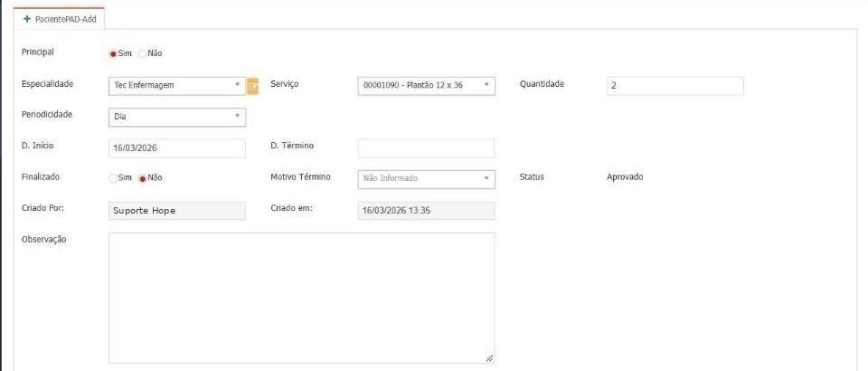Open the Motivo Término dropdown
Viewport: 868px width, 371px height.
click(426, 179)
